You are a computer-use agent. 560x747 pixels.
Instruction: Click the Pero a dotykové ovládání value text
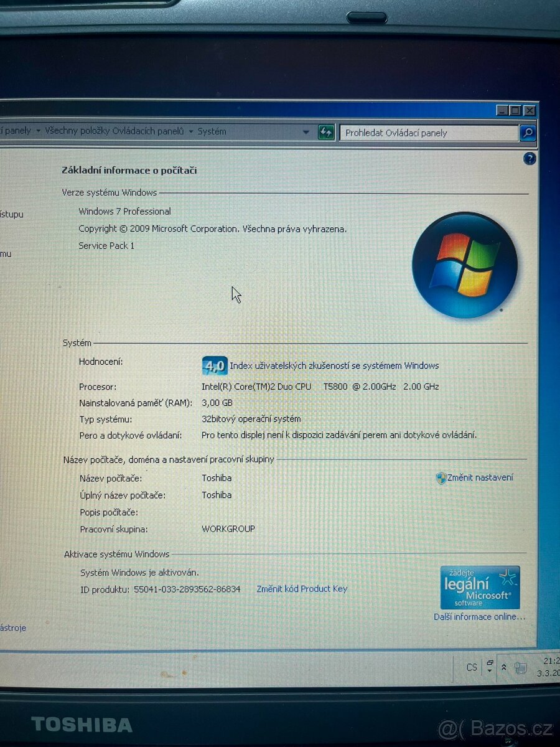pos(339,435)
